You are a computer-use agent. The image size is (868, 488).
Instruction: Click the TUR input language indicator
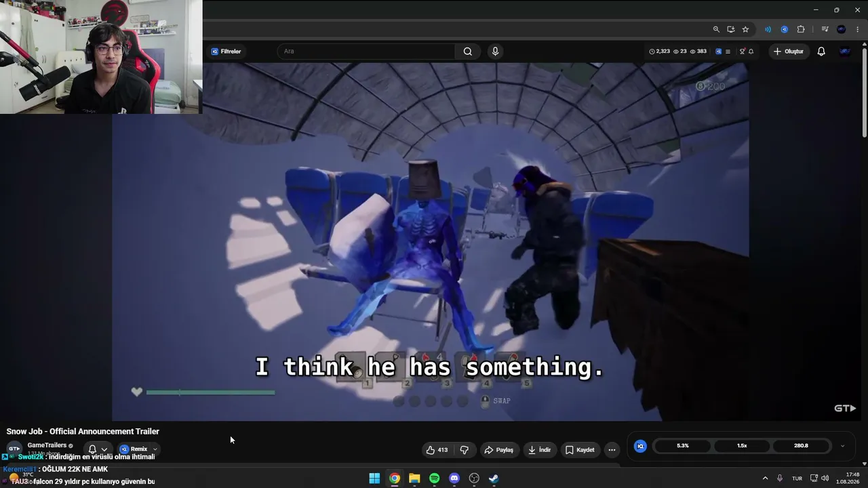click(x=797, y=479)
